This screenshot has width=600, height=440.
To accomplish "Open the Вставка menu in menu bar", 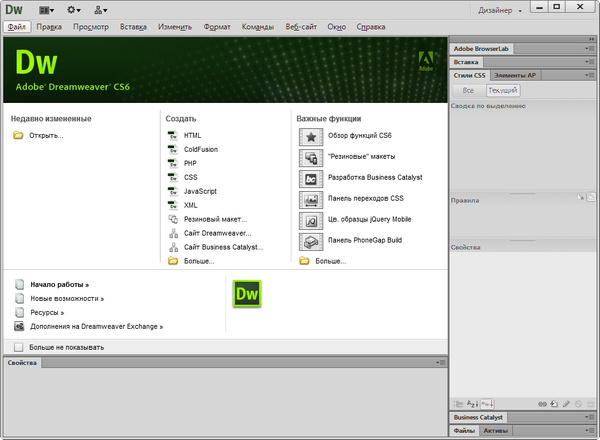I will click(x=133, y=27).
